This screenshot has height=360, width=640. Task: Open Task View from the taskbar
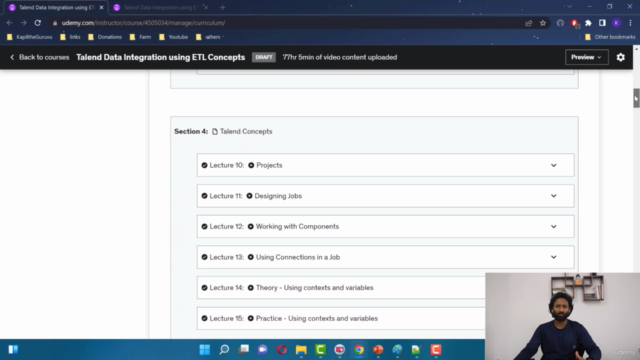click(x=244, y=349)
